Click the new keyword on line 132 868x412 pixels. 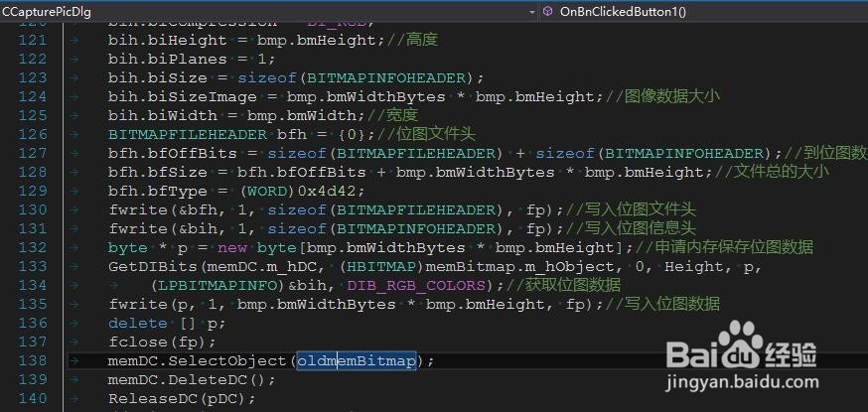(x=232, y=248)
